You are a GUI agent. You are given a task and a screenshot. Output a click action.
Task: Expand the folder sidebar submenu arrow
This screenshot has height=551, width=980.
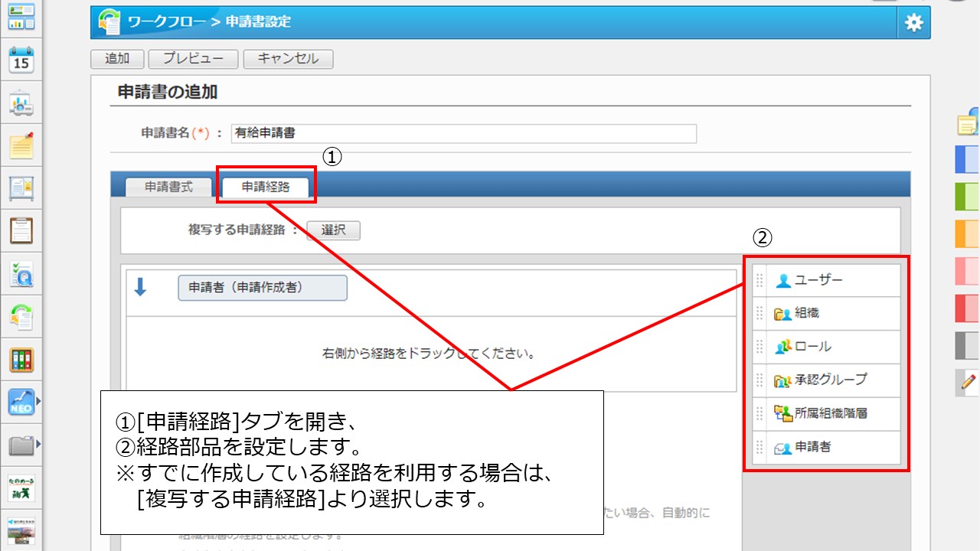[38, 443]
